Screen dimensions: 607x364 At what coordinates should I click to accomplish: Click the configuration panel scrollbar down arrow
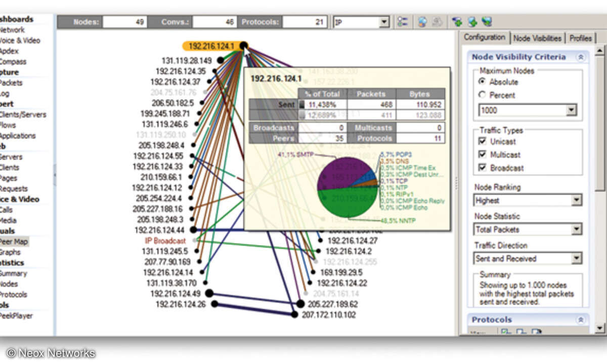click(x=600, y=329)
